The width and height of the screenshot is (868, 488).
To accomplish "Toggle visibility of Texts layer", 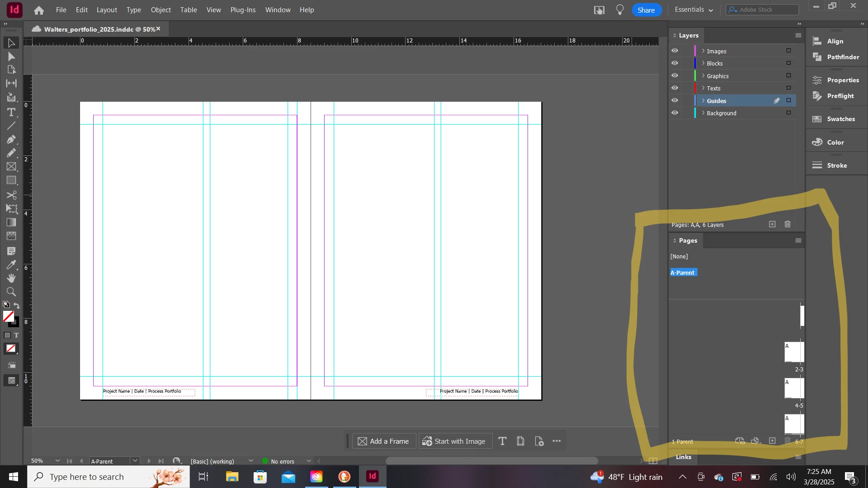I will (x=675, y=88).
